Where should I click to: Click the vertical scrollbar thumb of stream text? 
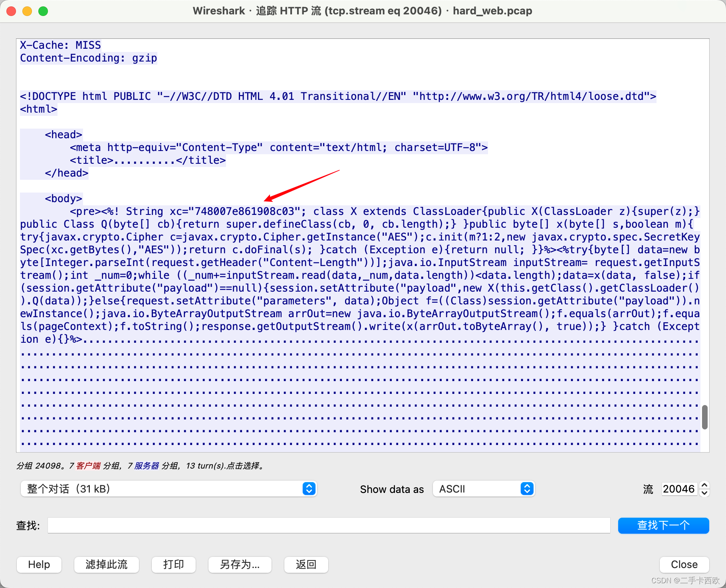pyautogui.click(x=705, y=417)
